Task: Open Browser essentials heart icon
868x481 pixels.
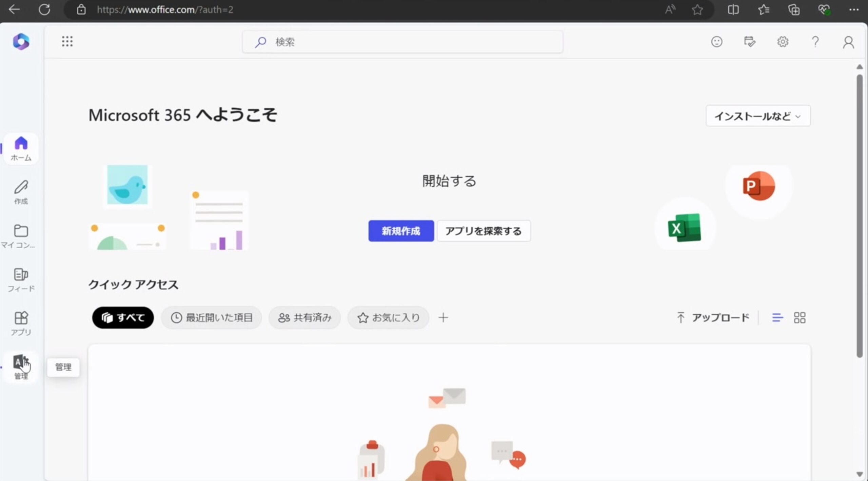Action: point(824,9)
